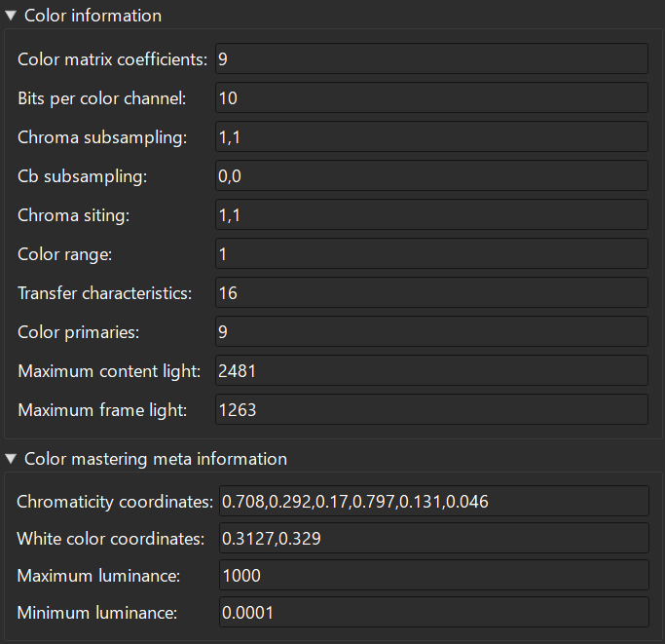Click the Chroma siting value field
Image resolution: width=665 pixels, height=644 pixels.
pos(431,214)
